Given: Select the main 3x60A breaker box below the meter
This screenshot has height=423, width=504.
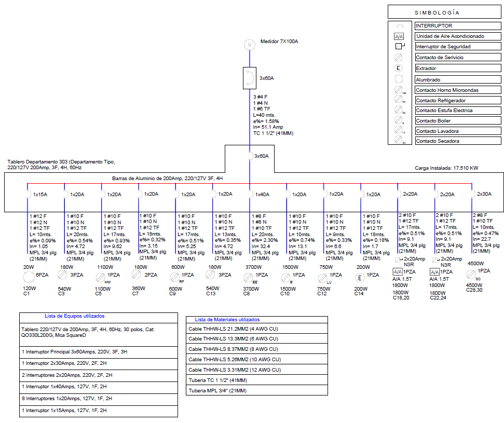Looking at the screenshot, I should [x=250, y=78].
